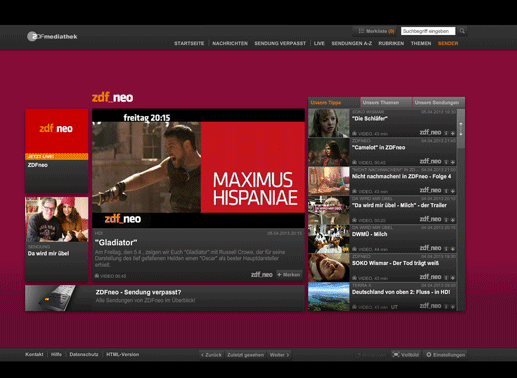Click info icon on "Die Schläfer" row
This screenshot has height=378, width=517.
point(446,133)
